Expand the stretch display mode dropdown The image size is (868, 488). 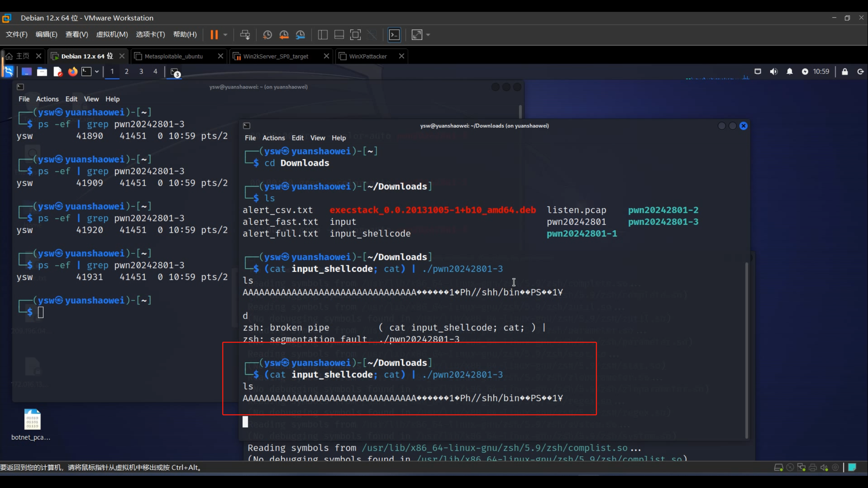pos(428,35)
